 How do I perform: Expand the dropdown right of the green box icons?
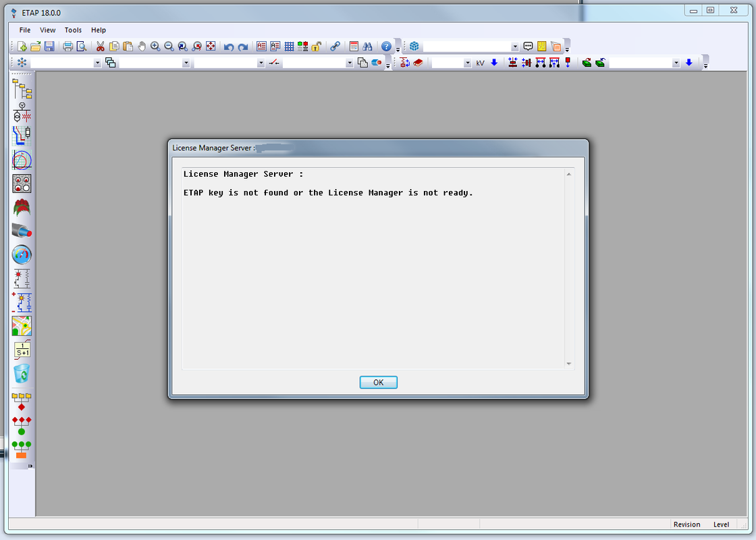click(676, 63)
